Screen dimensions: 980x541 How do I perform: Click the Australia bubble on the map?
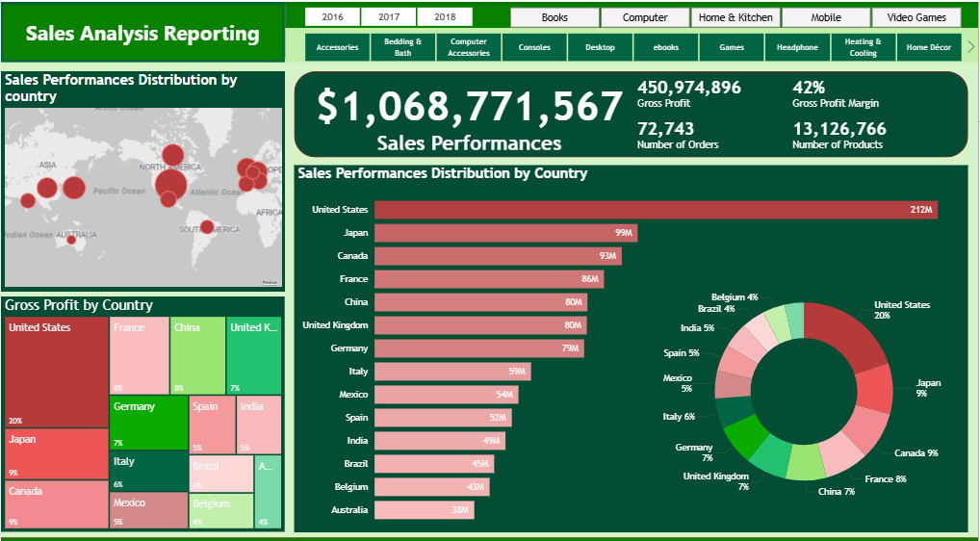click(x=71, y=240)
